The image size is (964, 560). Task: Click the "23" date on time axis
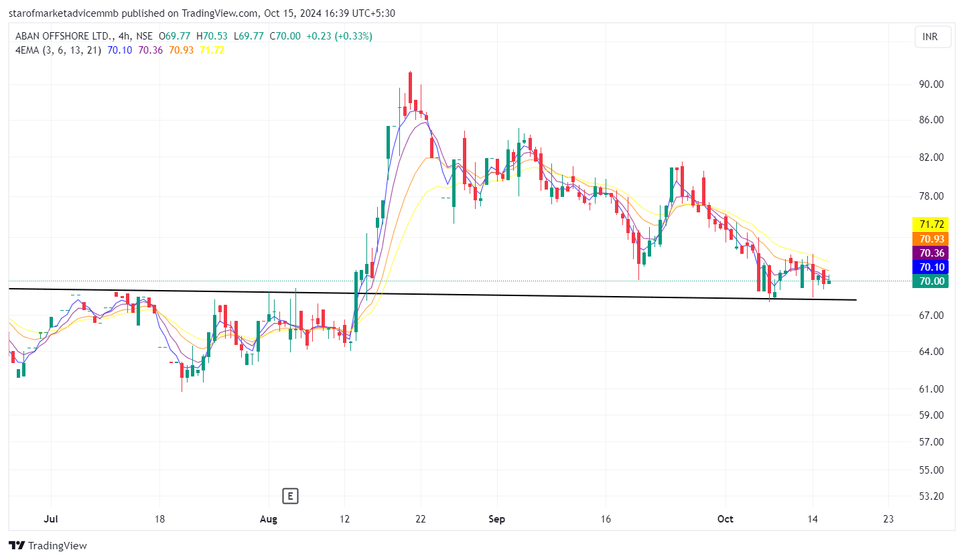click(889, 519)
